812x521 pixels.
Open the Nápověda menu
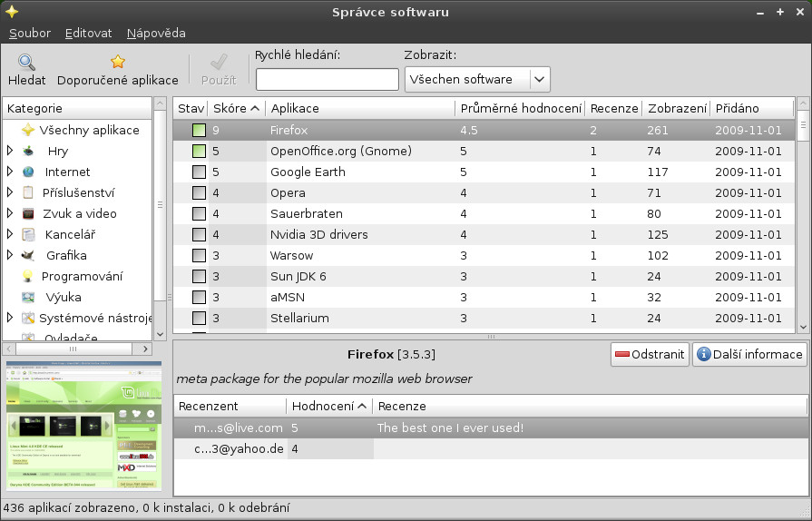click(156, 34)
